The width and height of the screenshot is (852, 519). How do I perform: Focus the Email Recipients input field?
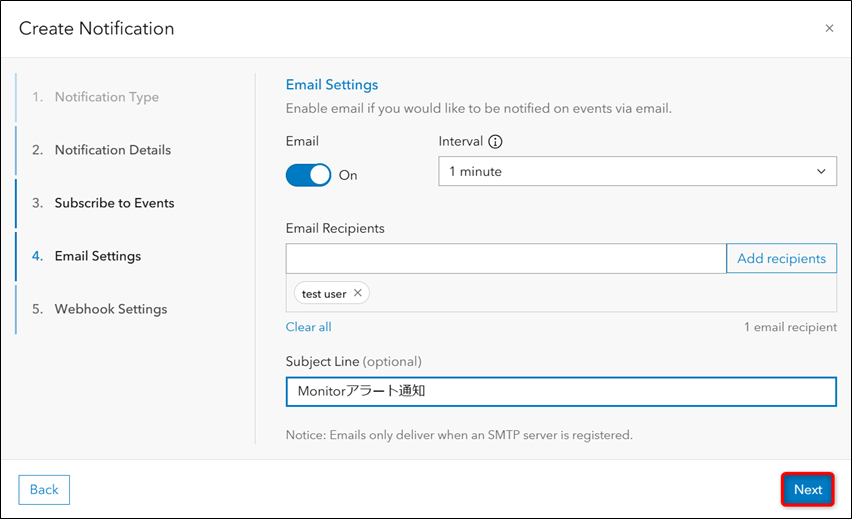(x=506, y=259)
